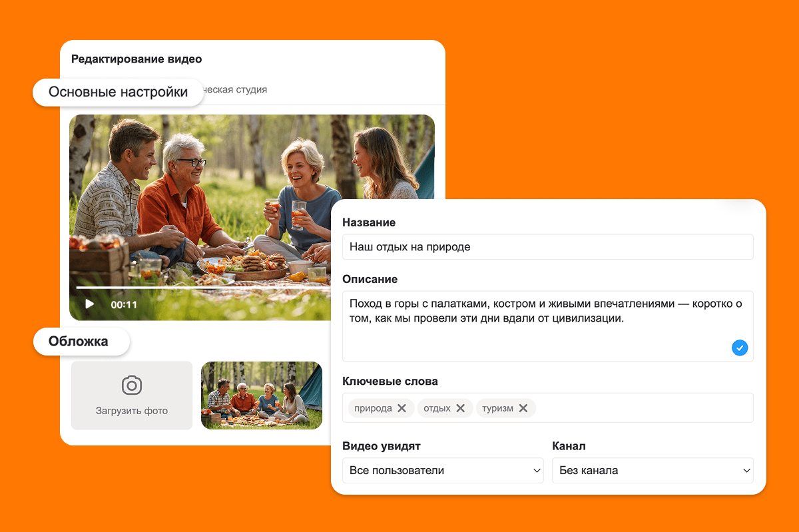Select the picnic cover thumbnail

click(x=262, y=396)
